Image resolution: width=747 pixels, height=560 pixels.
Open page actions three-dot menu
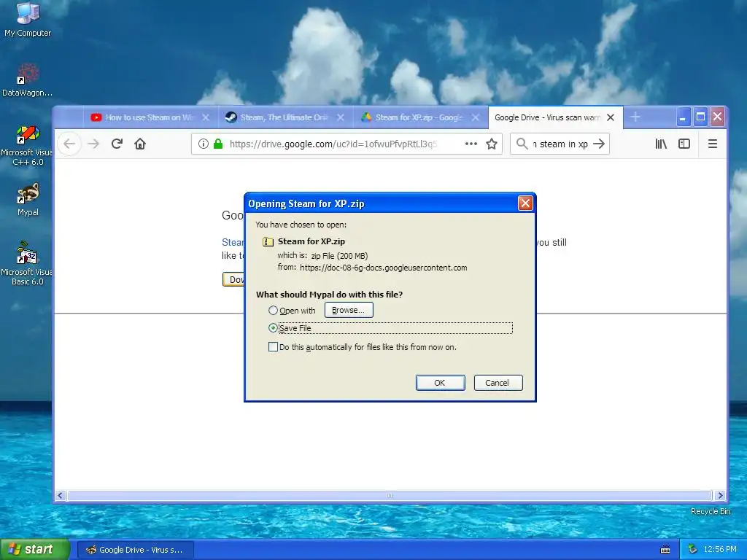point(471,144)
